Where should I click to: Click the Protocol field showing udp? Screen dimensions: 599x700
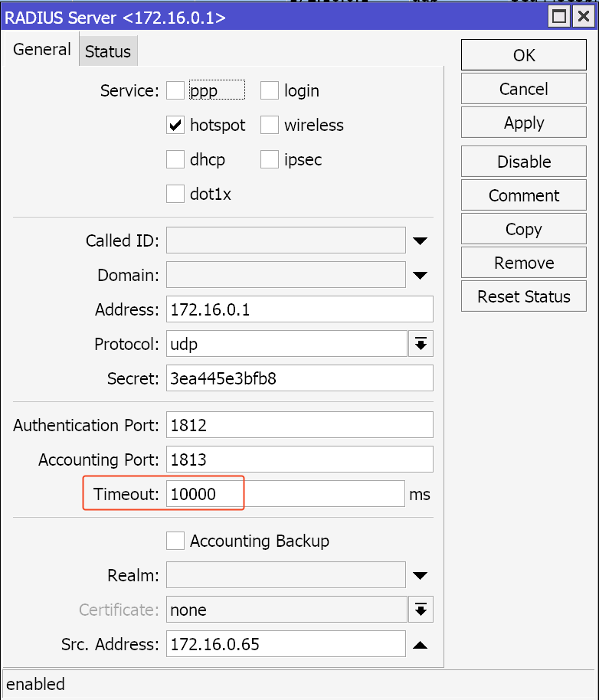coord(286,344)
